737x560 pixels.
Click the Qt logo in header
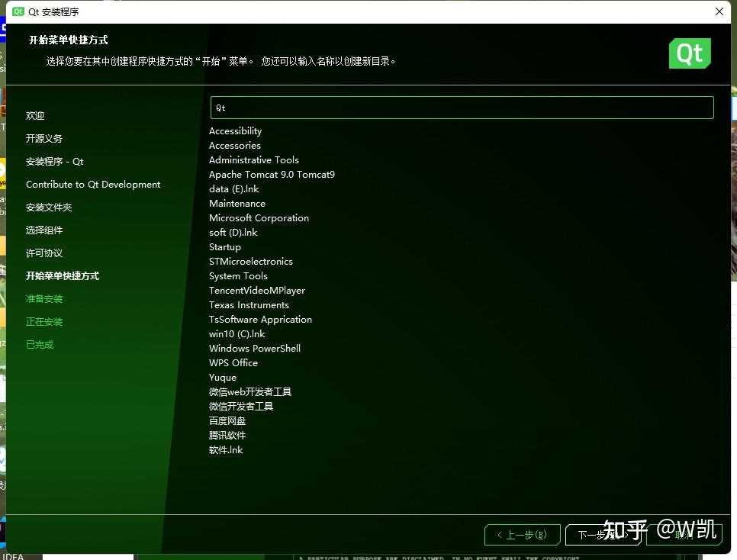coord(690,53)
